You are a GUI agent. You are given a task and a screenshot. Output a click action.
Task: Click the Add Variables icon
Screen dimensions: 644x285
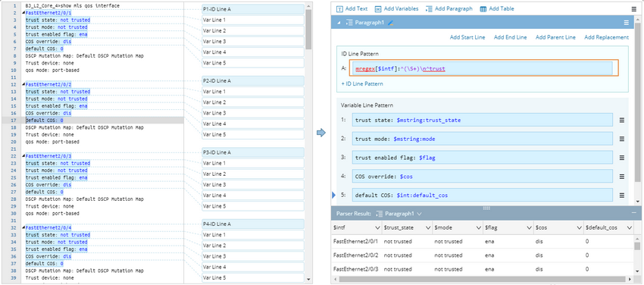378,8
